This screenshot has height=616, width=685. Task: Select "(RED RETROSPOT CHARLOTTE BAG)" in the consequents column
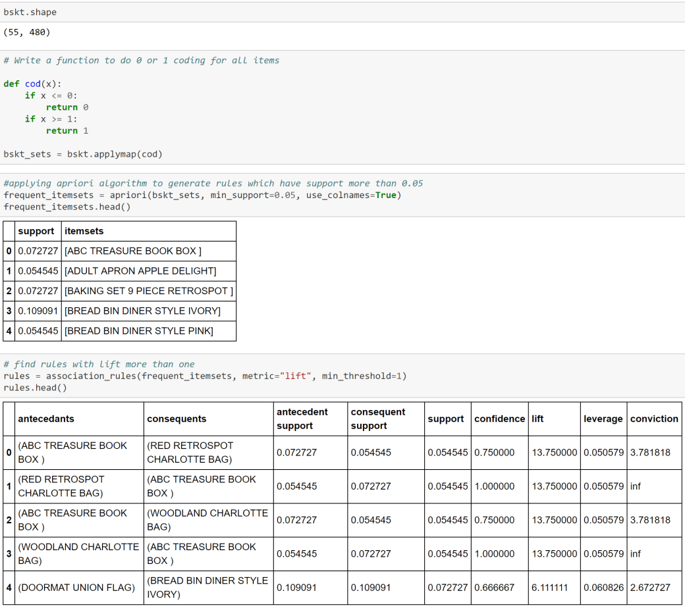coord(208,453)
